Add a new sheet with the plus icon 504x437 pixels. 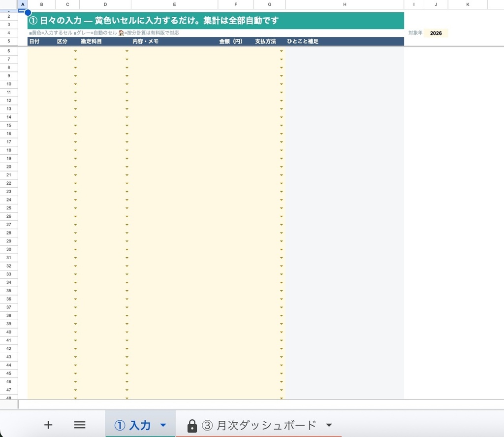pyautogui.click(x=48, y=425)
